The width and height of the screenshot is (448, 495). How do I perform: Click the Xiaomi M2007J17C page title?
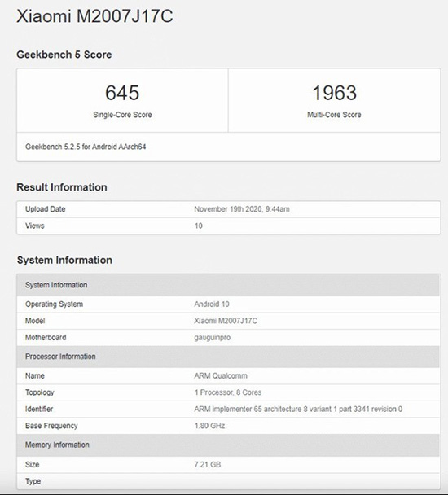click(x=94, y=15)
